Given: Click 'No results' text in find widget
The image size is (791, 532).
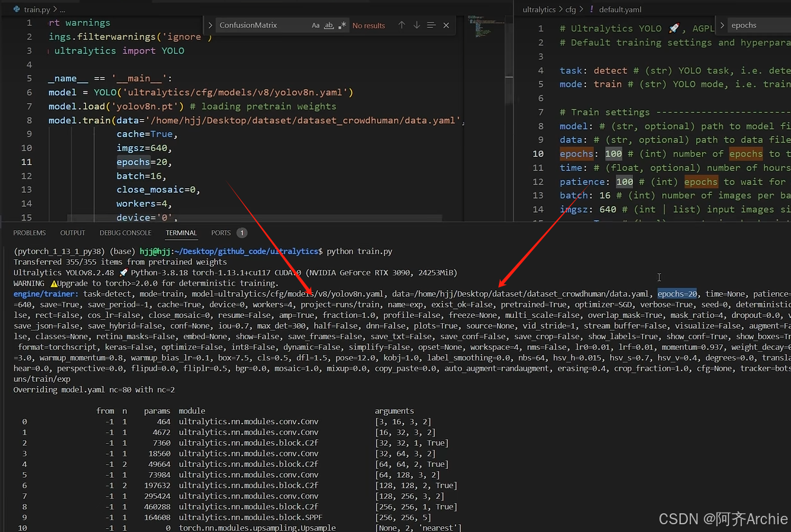Looking at the screenshot, I should tap(369, 25).
